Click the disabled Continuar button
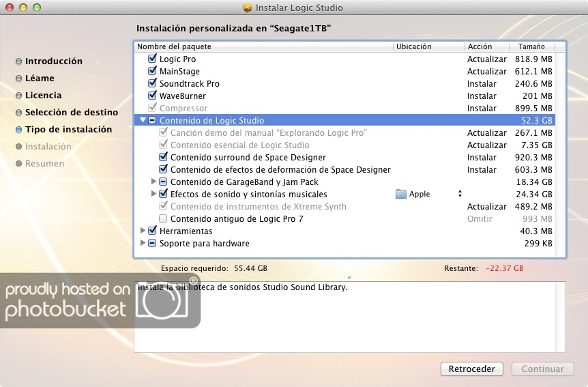Screen dimensions: 588x387 (x=542, y=369)
